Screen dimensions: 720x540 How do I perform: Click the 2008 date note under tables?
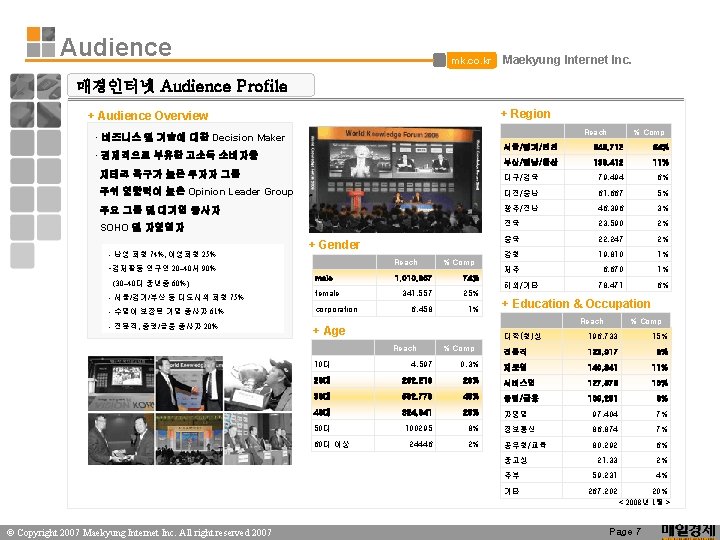(x=644, y=502)
